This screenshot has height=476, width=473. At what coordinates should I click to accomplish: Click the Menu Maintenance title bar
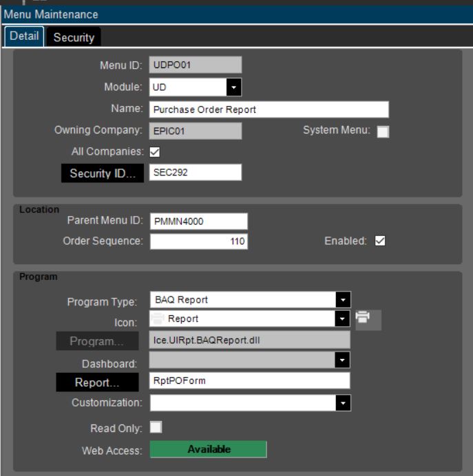(x=237, y=14)
